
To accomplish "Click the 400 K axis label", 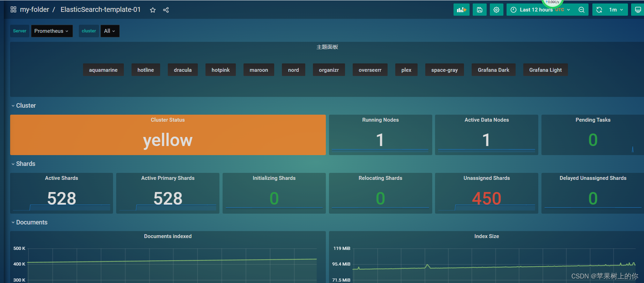I will 19,264.
